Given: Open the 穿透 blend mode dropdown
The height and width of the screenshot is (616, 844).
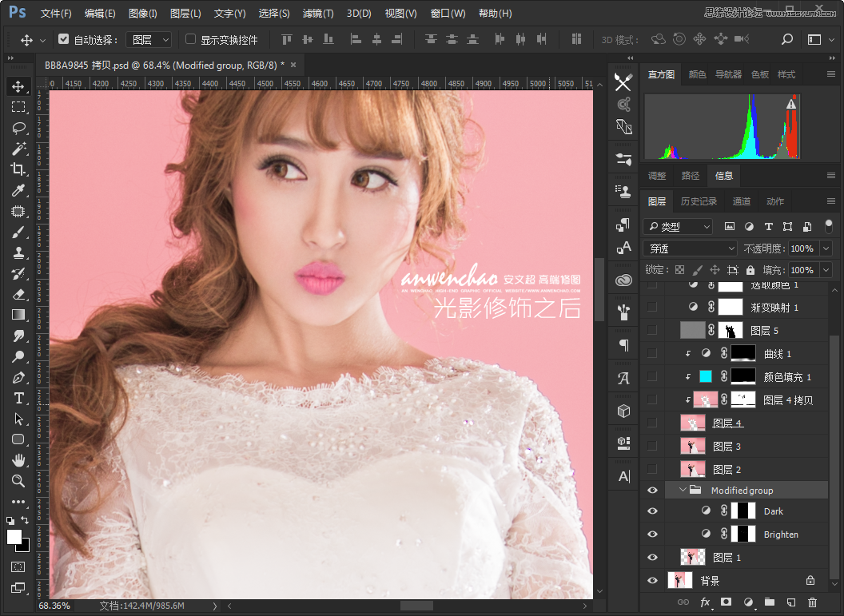Looking at the screenshot, I should click(689, 248).
